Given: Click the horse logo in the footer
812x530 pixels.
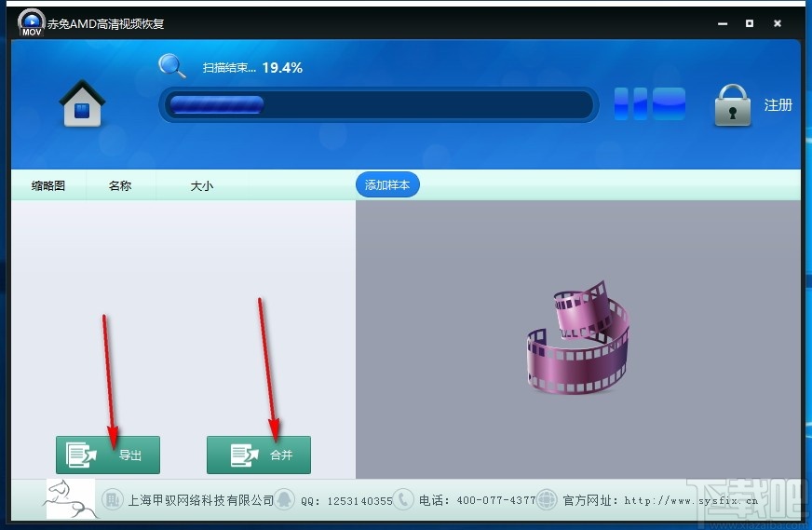Looking at the screenshot, I should pyautogui.click(x=71, y=499).
